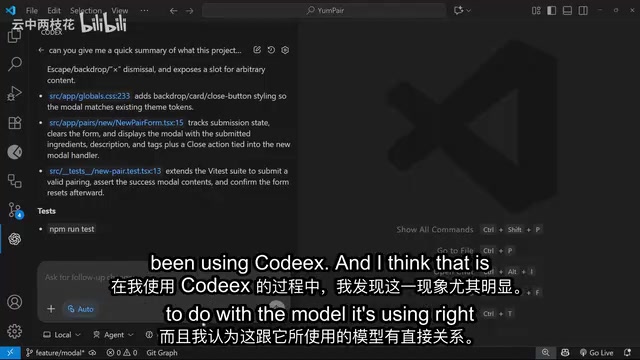
Task: Select the Auto context button
Action: coord(80,309)
